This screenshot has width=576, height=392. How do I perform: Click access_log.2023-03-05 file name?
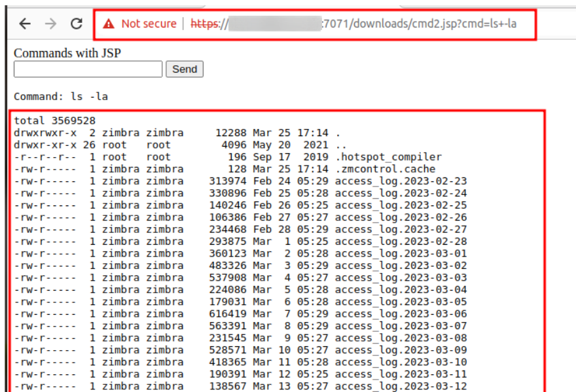point(401,302)
